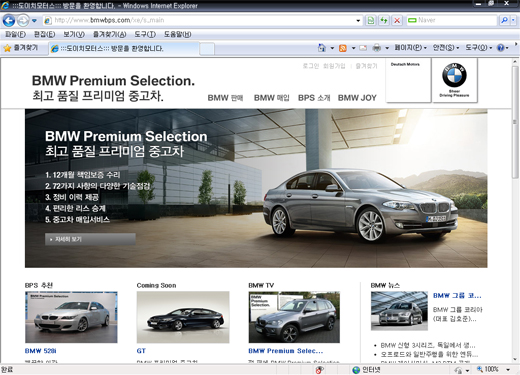Follow the BMW JOY navigation link
The image size is (520, 375).
(357, 98)
